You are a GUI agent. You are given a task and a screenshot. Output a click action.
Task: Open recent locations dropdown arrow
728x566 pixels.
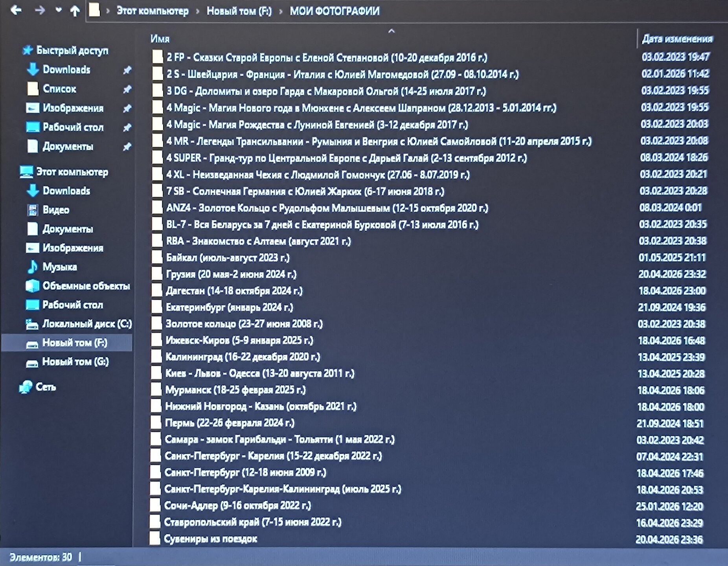pos(59,10)
